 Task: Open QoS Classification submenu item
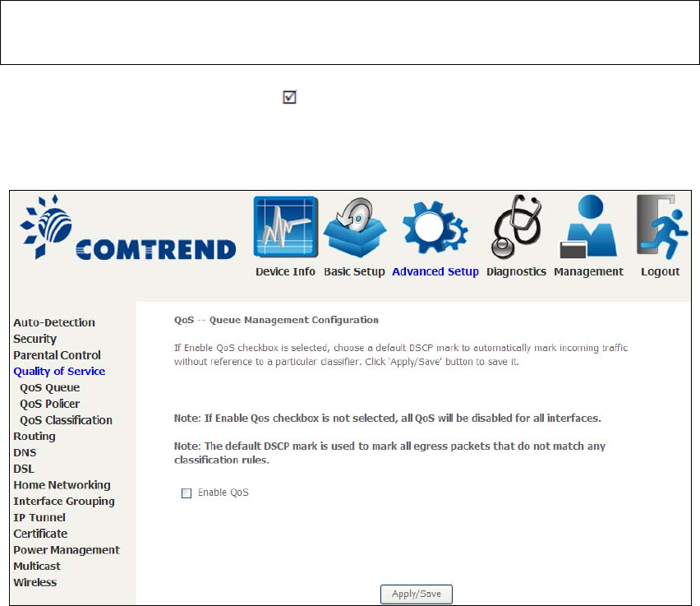point(66,420)
